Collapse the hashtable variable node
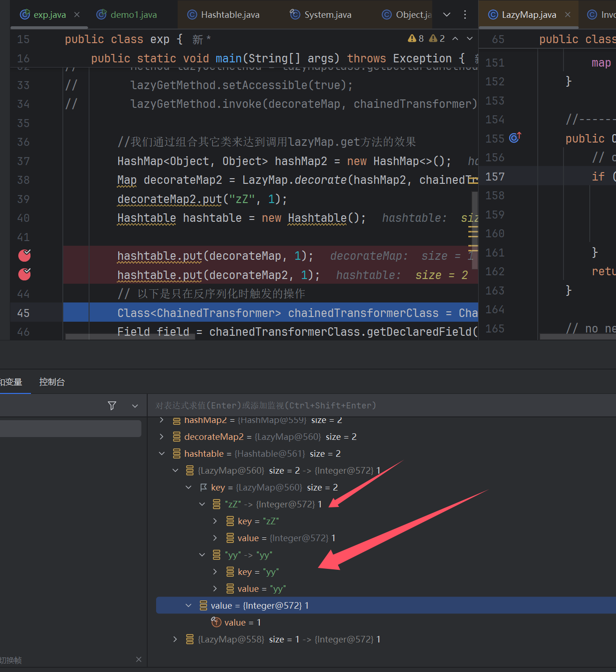This screenshot has width=616, height=672. pyautogui.click(x=162, y=453)
